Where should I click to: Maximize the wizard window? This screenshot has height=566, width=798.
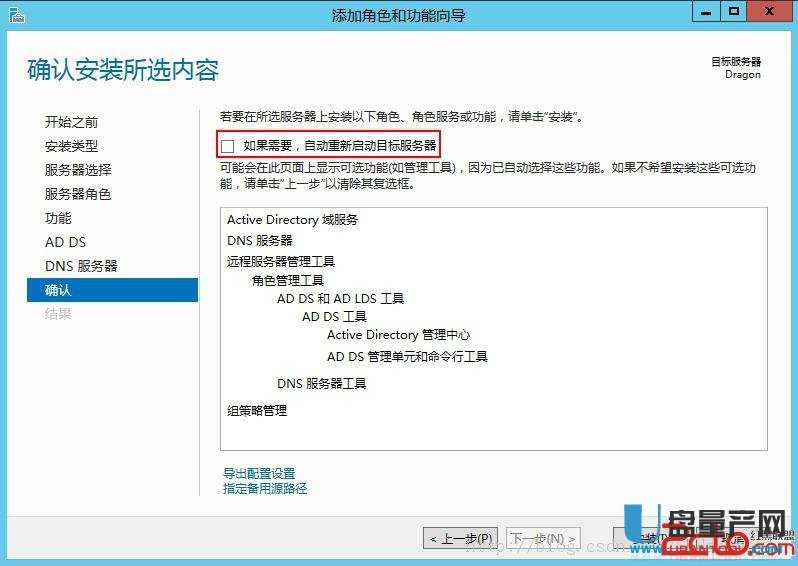coord(735,12)
